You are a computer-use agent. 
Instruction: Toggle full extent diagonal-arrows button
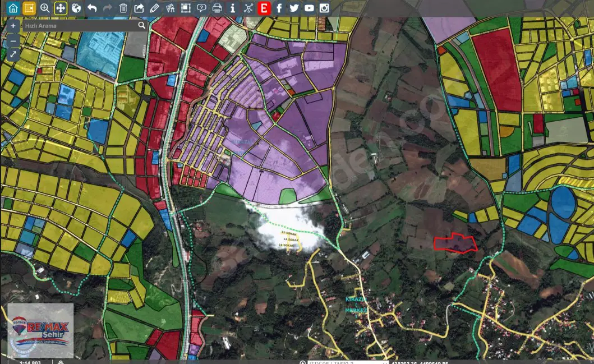point(13,54)
